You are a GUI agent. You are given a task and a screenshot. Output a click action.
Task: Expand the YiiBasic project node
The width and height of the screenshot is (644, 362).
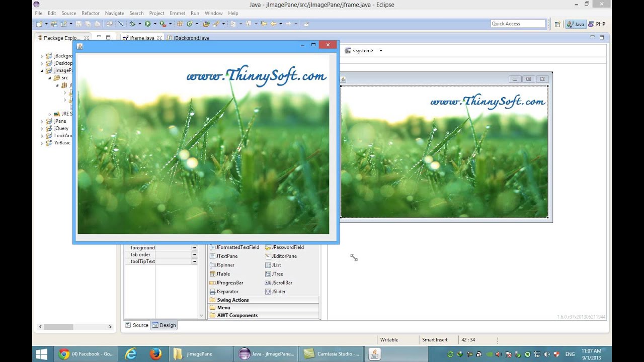tap(42, 143)
